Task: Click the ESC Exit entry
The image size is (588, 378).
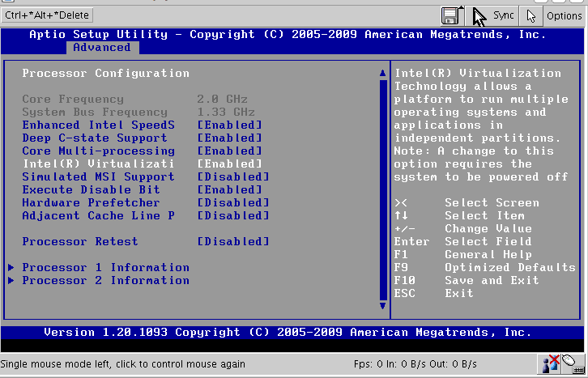Action: [x=433, y=293]
